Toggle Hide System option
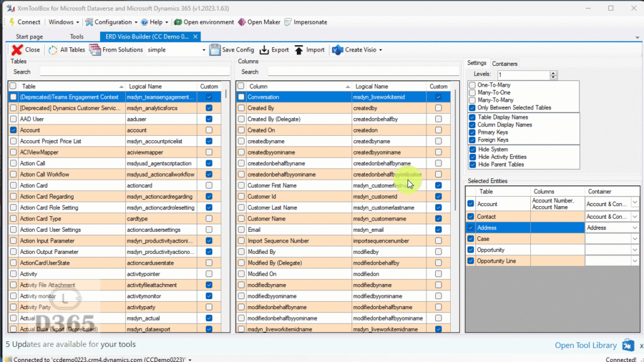This screenshot has height=362, width=644. [x=473, y=150]
